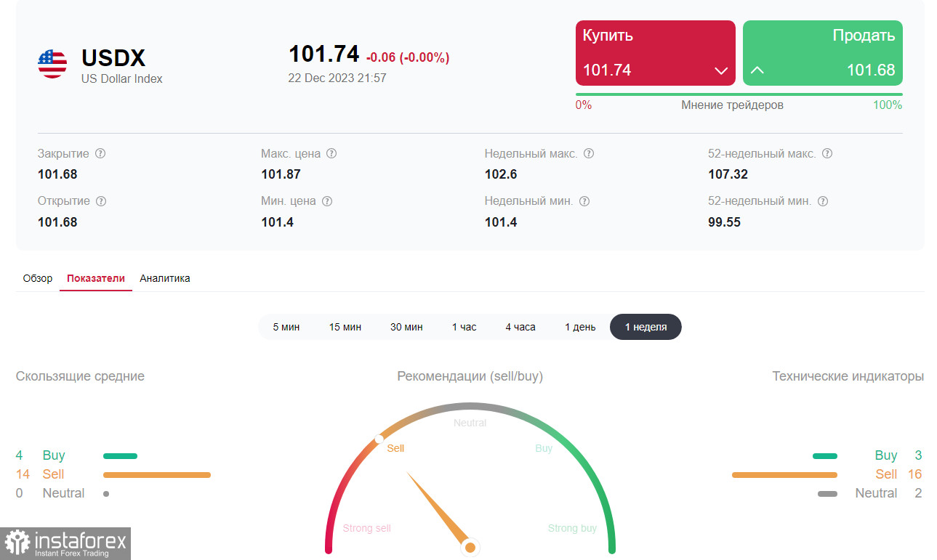
Task: Click the orange Sell bar under Технические индикаторы
Action: [x=784, y=475]
